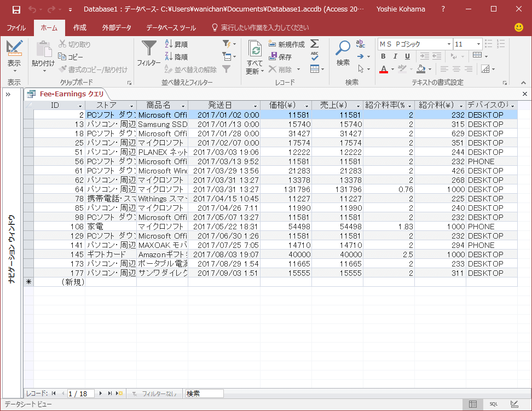
Task: Open Help question mark icon
Action: pyautogui.click(x=443, y=9)
